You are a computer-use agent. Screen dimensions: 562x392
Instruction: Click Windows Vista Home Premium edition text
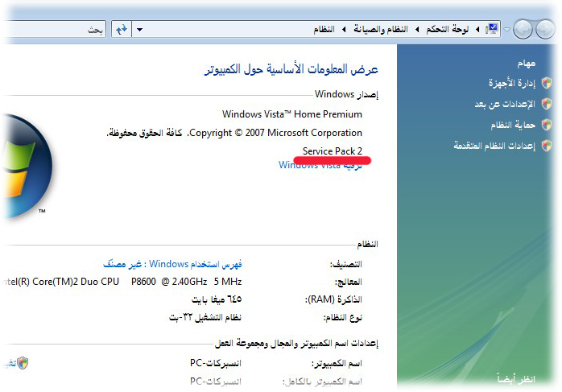tap(292, 114)
